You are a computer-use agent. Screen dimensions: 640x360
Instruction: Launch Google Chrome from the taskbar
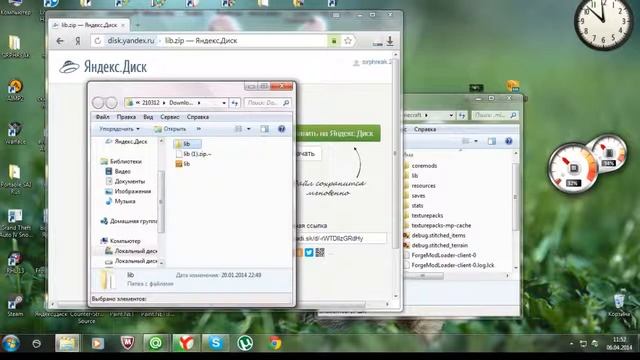pos(275,343)
